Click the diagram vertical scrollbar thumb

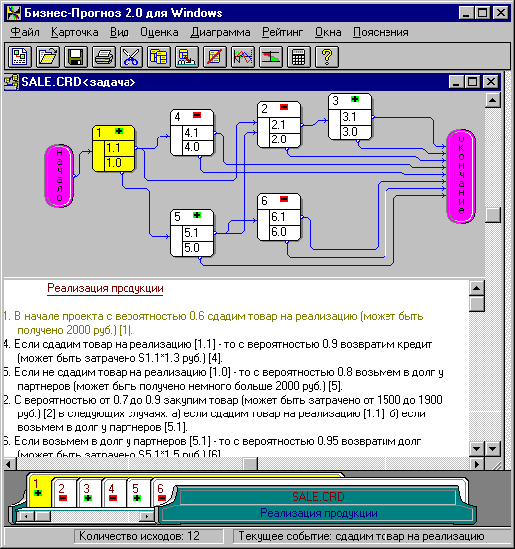tap(493, 215)
